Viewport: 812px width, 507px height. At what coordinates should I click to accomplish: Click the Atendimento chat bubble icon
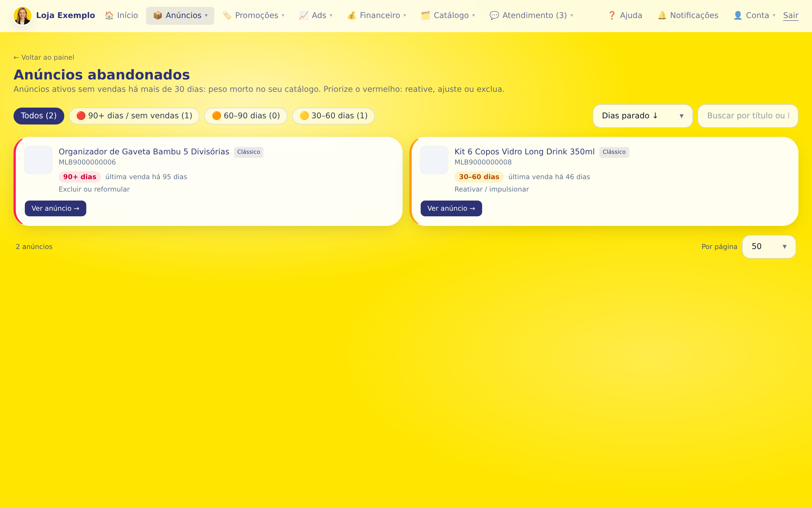(x=494, y=15)
